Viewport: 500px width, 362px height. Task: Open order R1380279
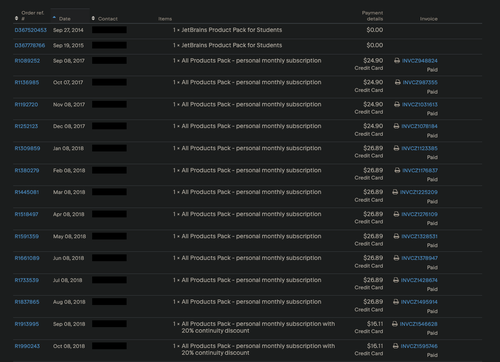[27, 170]
